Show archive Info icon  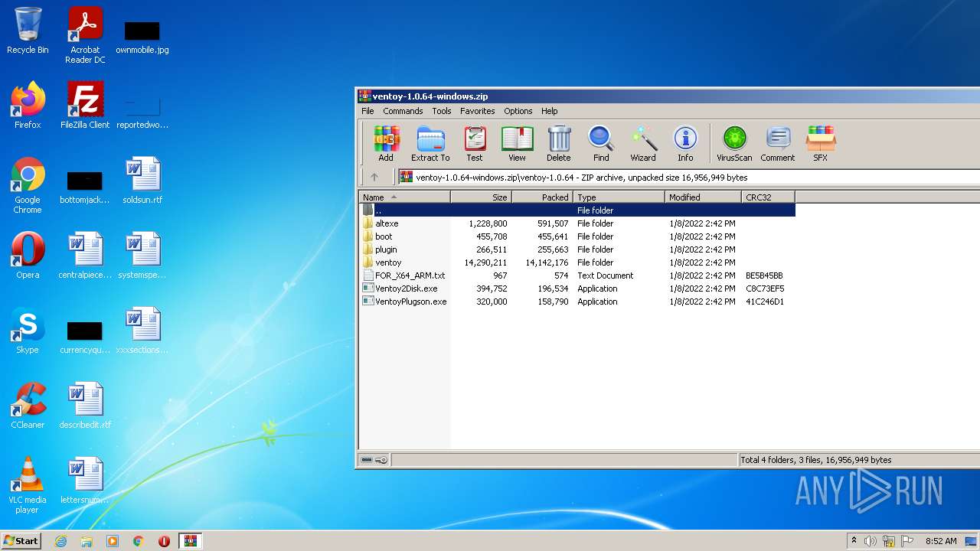(x=685, y=144)
